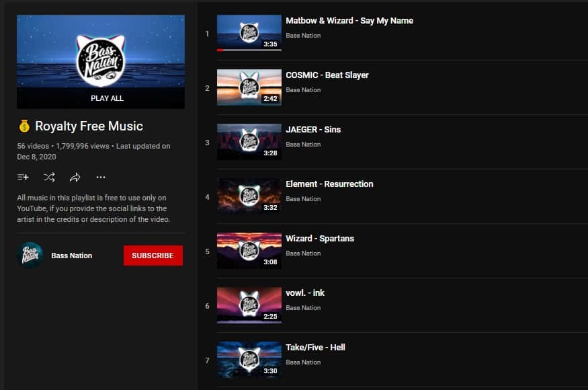Open the title JAEGER - Sins
588x390 pixels.
(313, 130)
